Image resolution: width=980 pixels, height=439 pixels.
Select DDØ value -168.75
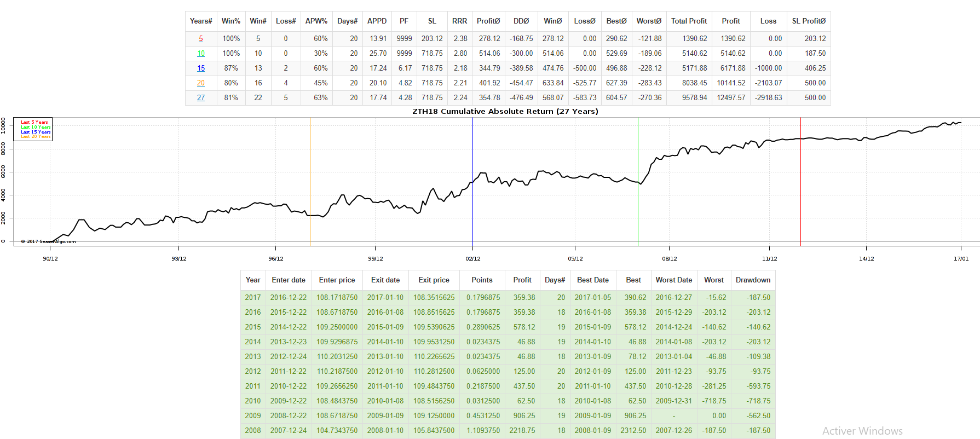click(521, 39)
